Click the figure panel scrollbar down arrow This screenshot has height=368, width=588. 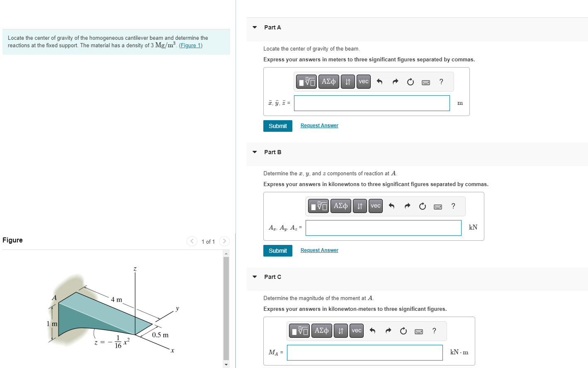pos(226,363)
